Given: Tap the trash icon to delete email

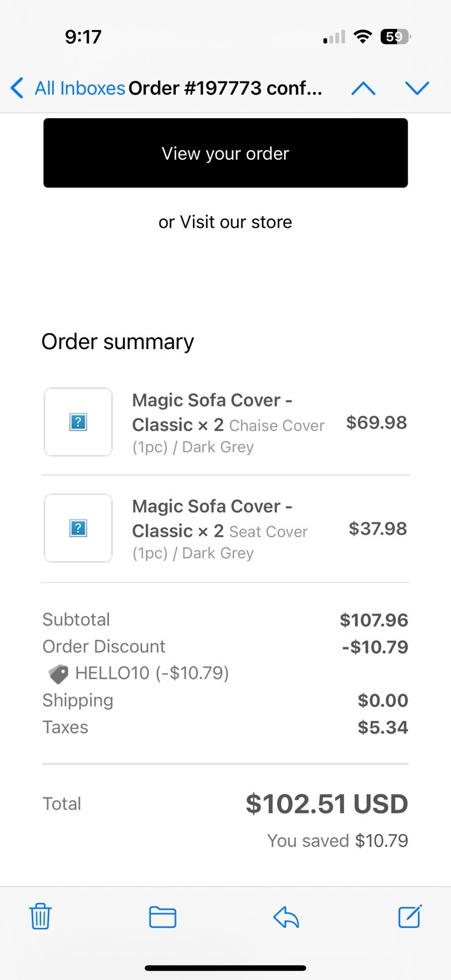Looking at the screenshot, I should click(40, 916).
